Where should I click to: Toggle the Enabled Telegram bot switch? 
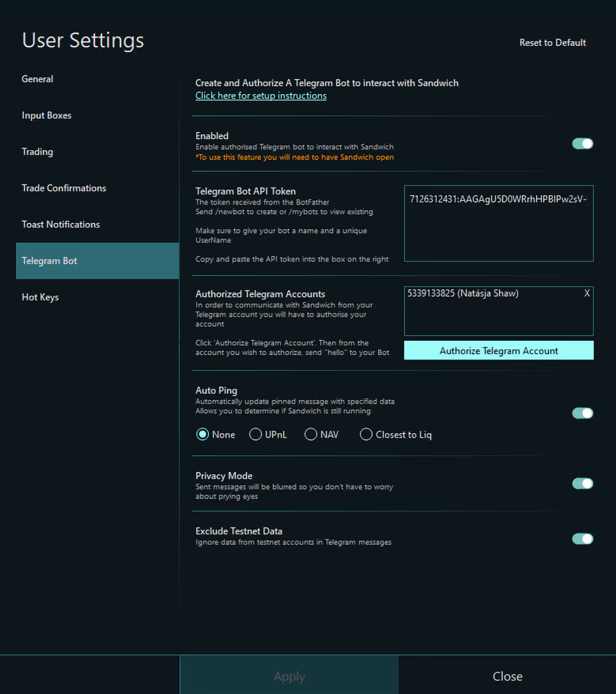583,144
